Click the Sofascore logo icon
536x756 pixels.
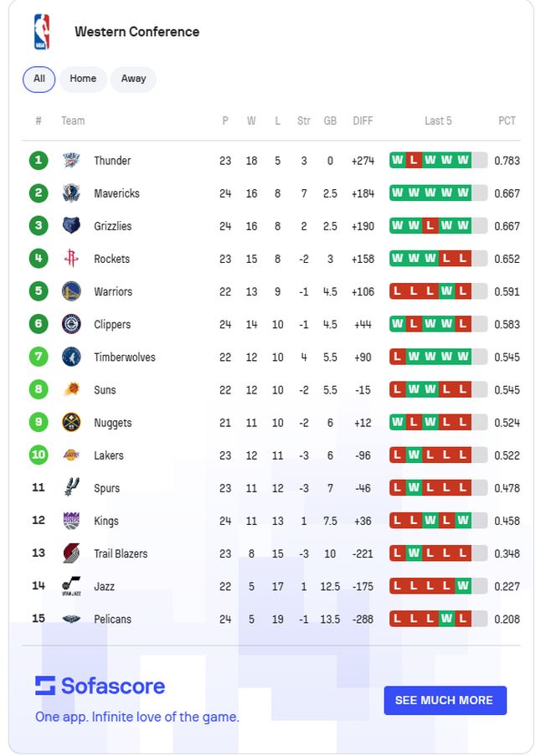[45, 686]
